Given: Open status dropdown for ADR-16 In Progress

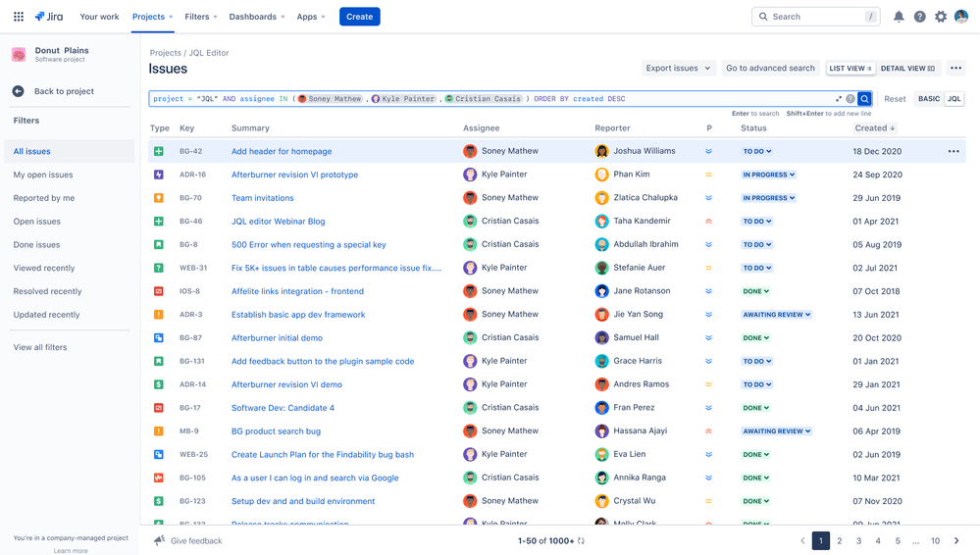Looking at the screenshot, I should pos(769,175).
